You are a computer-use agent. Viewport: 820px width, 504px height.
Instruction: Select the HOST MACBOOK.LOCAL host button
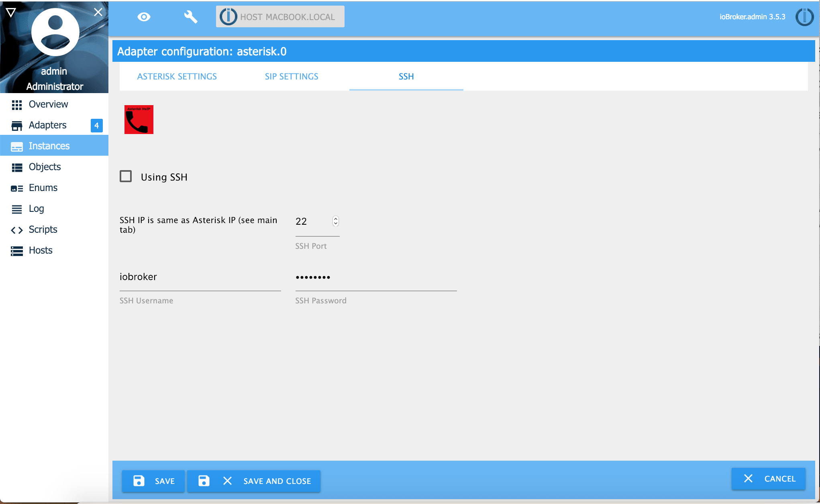(280, 17)
